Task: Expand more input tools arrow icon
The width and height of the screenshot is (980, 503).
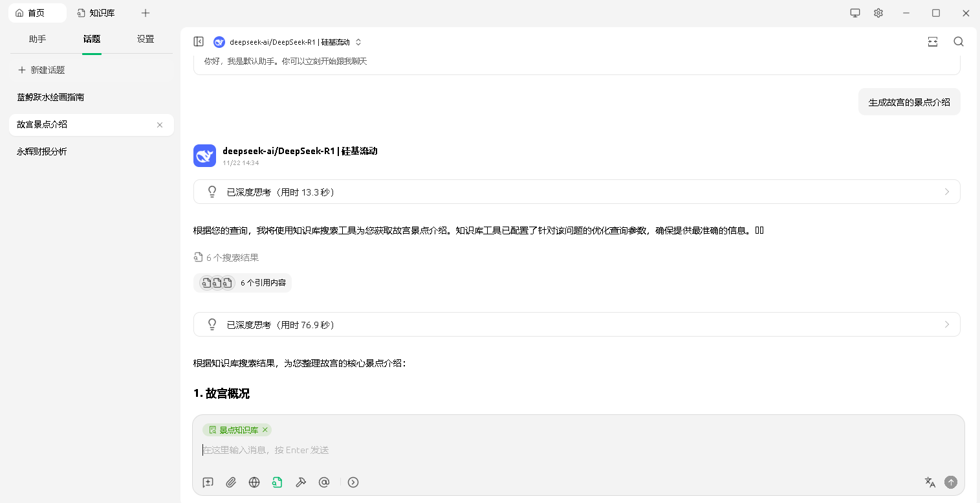Action: (x=353, y=482)
